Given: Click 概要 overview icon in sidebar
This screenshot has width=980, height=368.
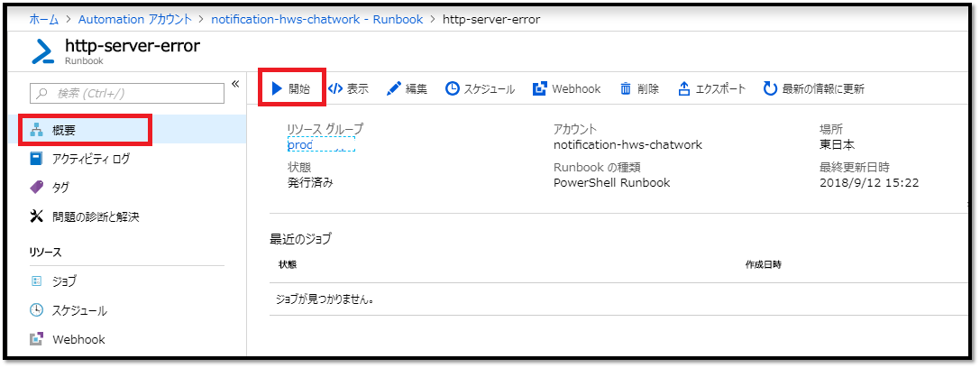Looking at the screenshot, I should pos(36,130).
